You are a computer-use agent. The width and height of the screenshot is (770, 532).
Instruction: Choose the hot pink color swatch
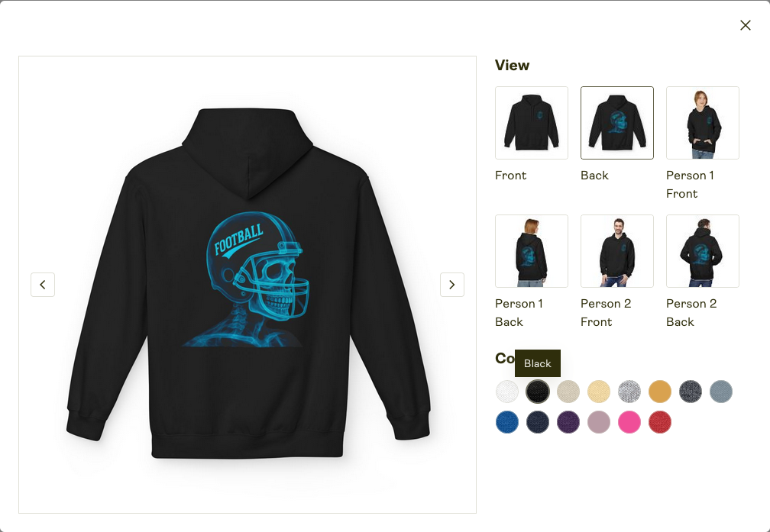[629, 422]
